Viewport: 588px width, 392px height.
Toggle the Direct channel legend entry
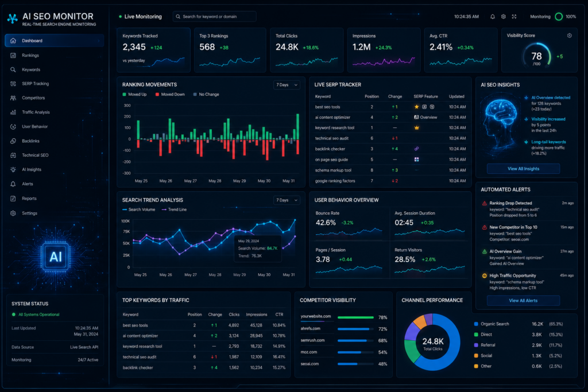(483, 334)
